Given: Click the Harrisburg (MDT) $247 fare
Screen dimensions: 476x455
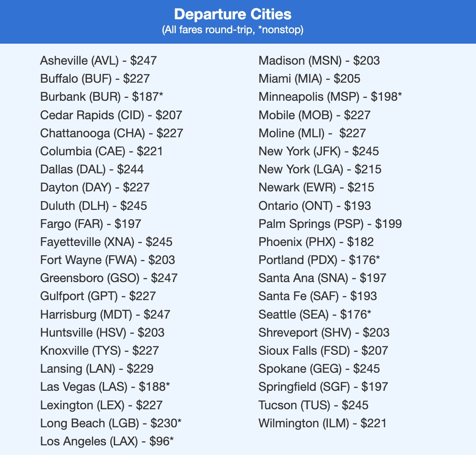Looking at the screenshot, I should 105,314.
